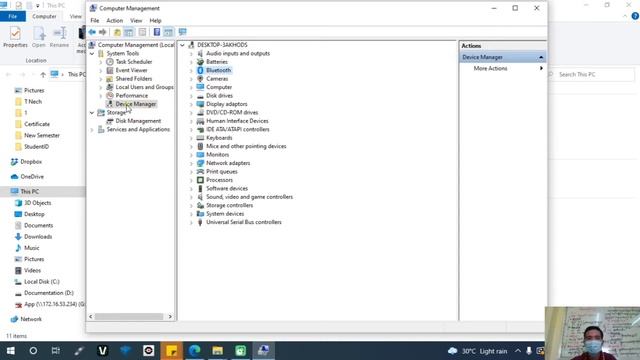Expand the Bluetooth category
This screenshot has width=640, height=360.
click(x=191, y=71)
